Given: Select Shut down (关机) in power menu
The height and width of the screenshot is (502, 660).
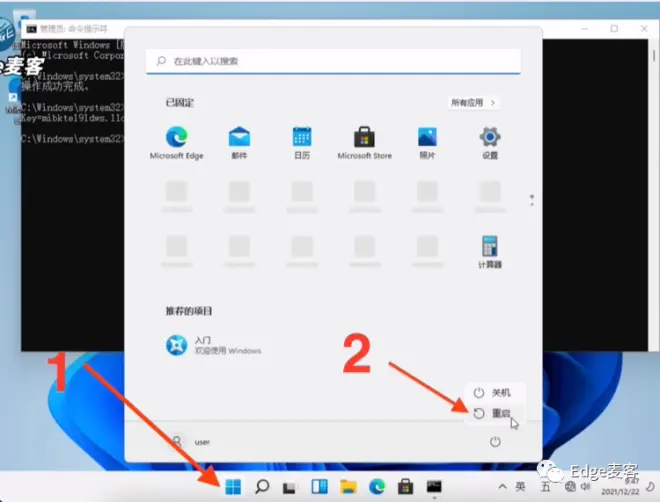Looking at the screenshot, I should pos(493,393).
